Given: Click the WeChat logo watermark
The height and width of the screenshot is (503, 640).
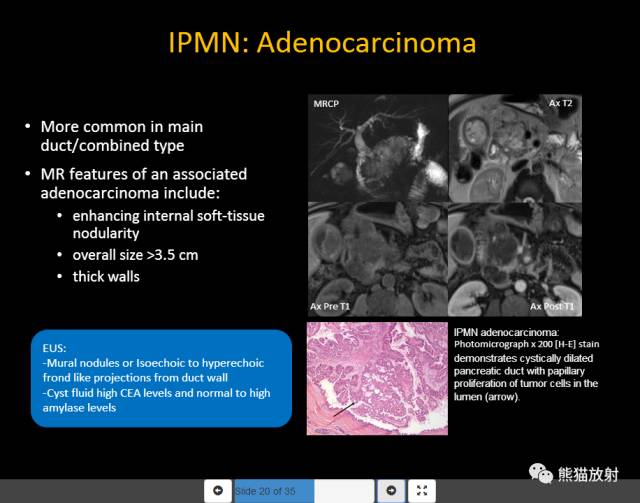Looking at the screenshot, I should [540, 474].
